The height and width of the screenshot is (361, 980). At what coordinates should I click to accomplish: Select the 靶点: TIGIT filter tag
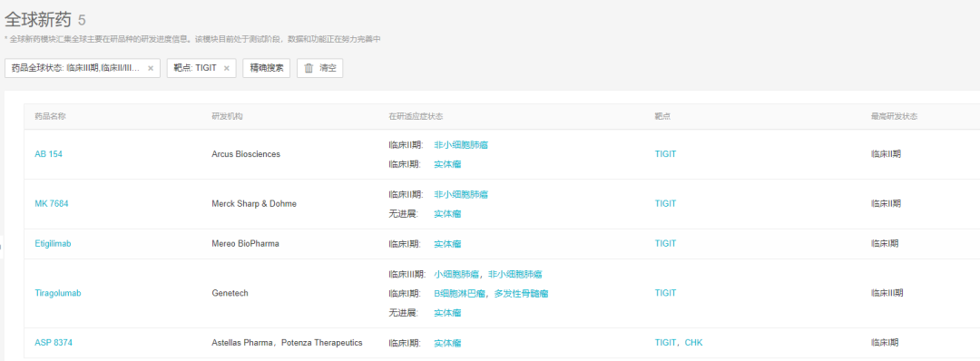[x=195, y=68]
